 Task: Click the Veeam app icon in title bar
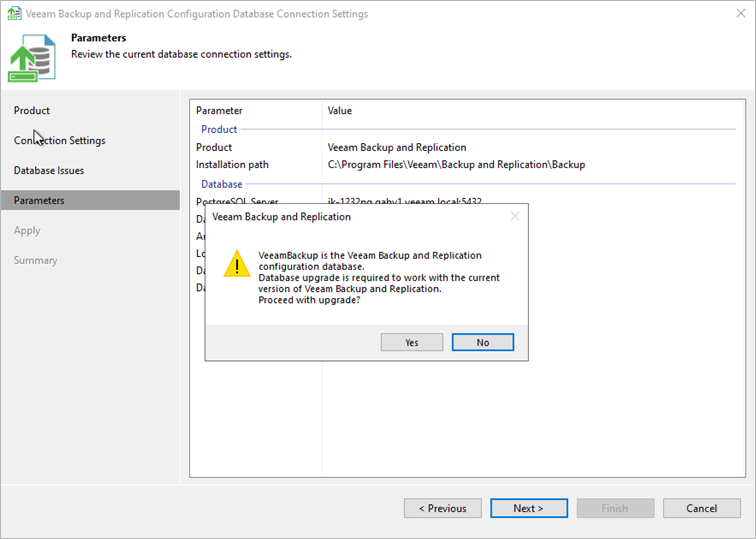[x=14, y=13]
